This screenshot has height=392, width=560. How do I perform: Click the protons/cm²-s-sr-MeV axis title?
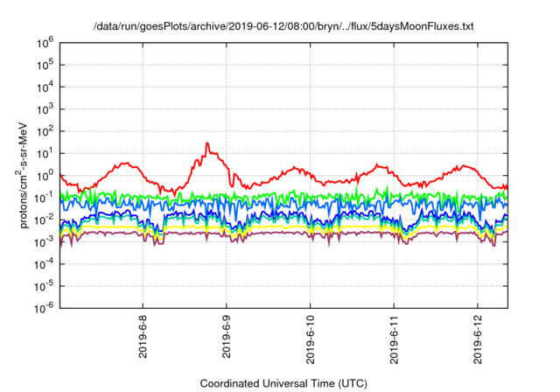coord(21,175)
